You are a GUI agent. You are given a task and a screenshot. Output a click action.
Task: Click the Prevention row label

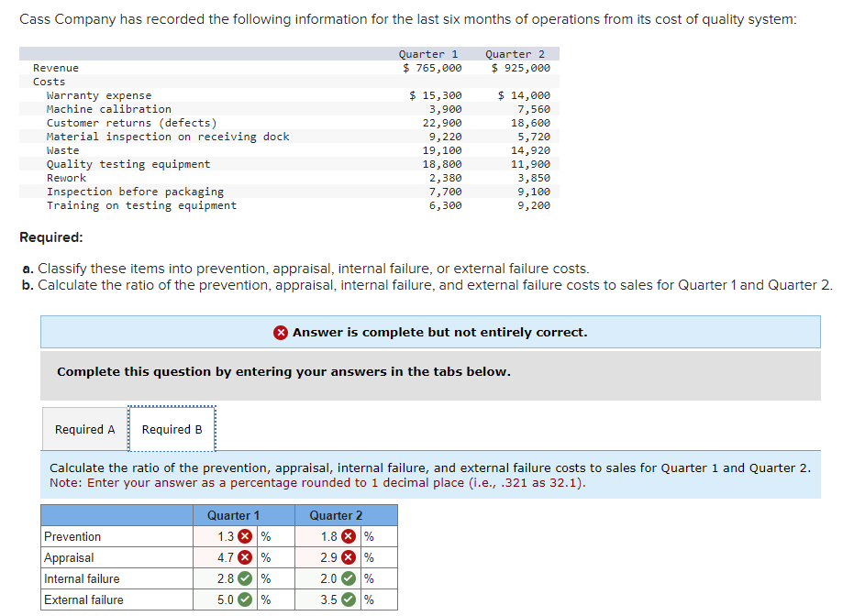[x=72, y=536]
